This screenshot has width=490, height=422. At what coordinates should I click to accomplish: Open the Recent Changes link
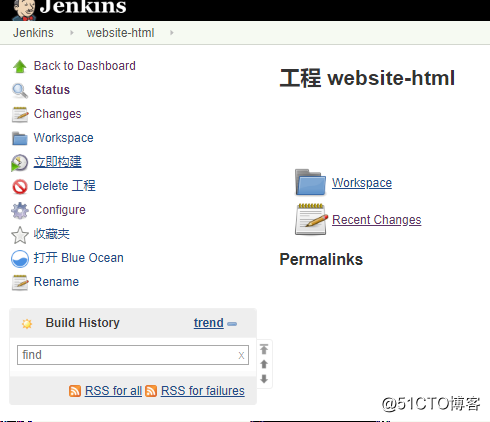coord(377,220)
